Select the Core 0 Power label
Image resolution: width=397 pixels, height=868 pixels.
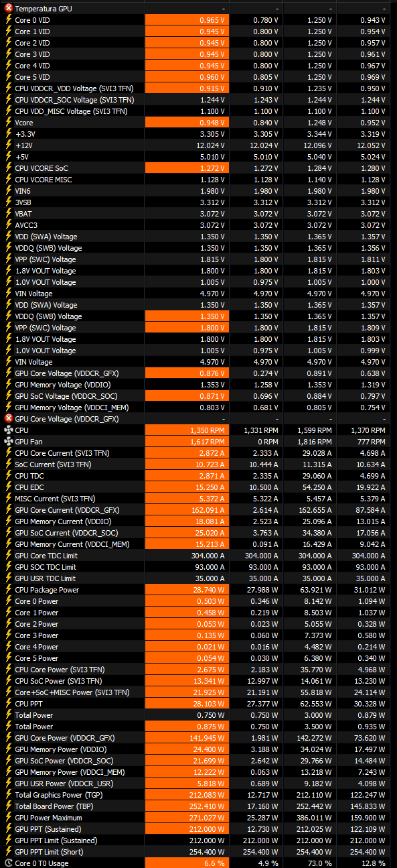[x=37, y=601]
